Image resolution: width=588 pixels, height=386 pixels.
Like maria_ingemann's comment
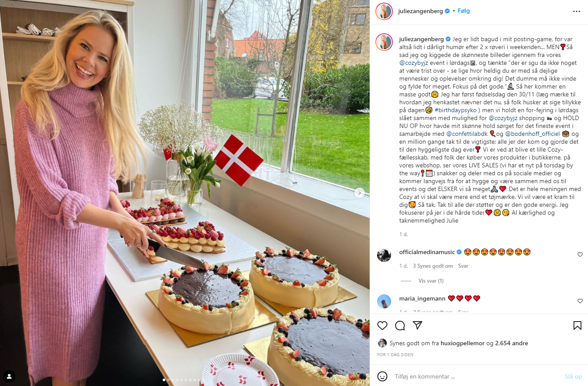[580, 301]
